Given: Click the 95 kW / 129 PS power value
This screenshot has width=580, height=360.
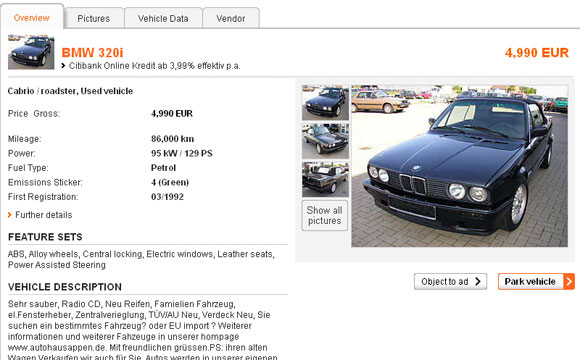Looking at the screenshot, I should click(182, 153).
